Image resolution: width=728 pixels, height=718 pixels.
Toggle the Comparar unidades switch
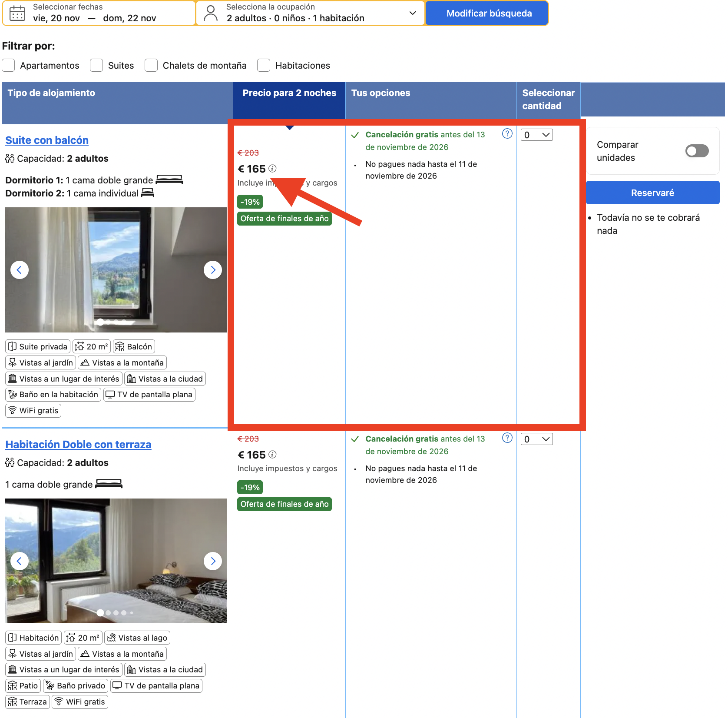pos(697,151)
